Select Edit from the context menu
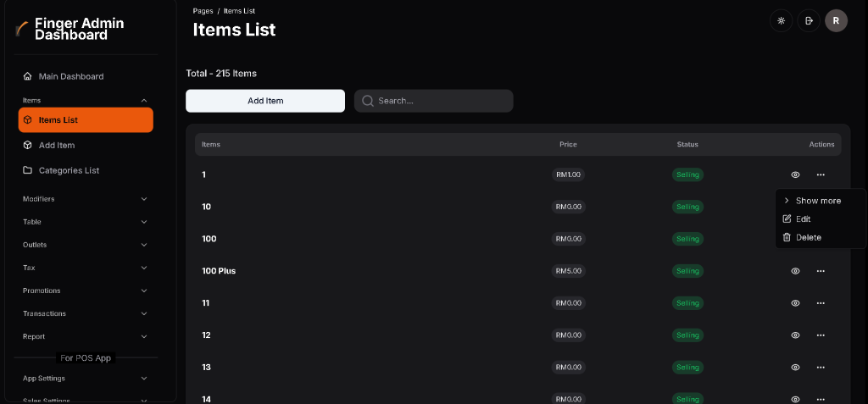 coord(803,219)
